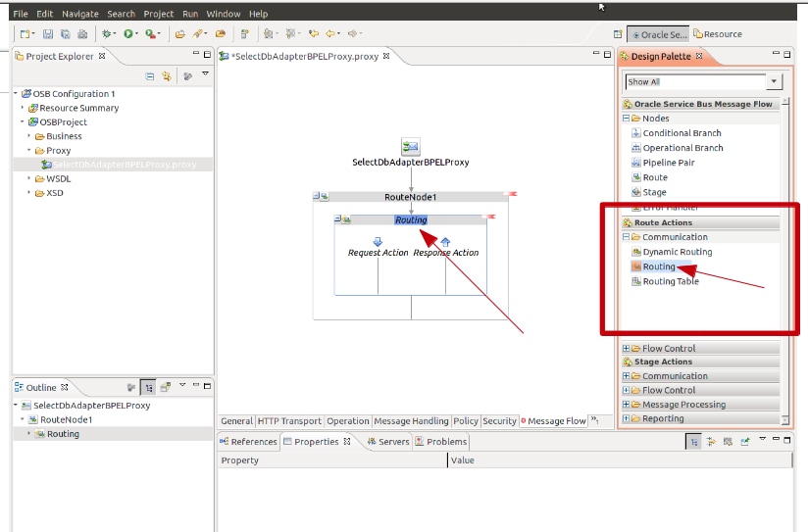Toggle Show Categories in Properties view
Image resolution: width=808 pixels, height=532 pixels.
point(694,442)
